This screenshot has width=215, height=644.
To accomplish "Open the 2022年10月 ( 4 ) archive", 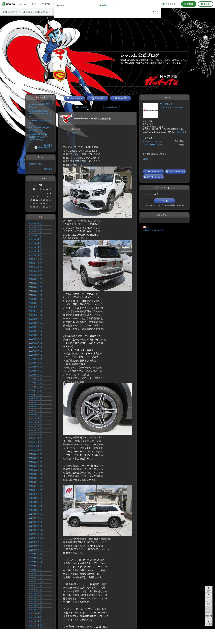I will pyautogui.click(x=36, y=267).
